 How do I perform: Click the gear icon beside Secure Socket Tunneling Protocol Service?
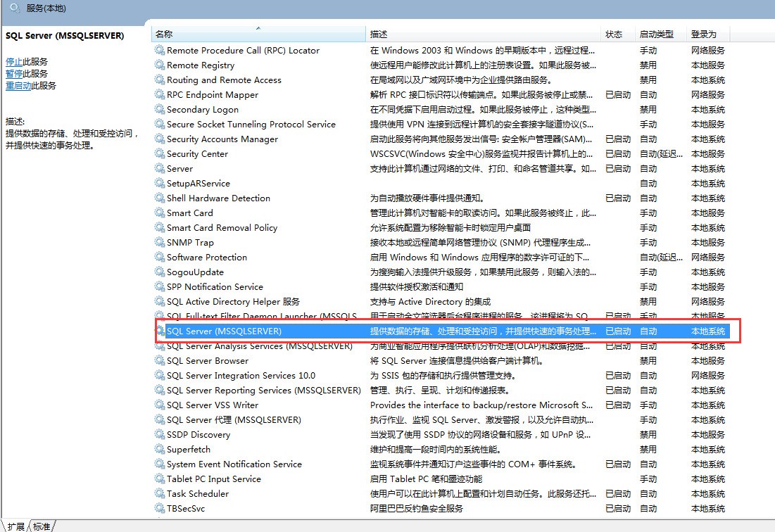point(159,124)
